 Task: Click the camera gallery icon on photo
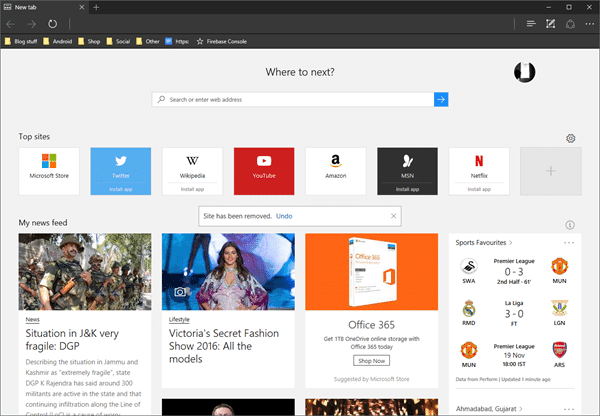pyautogui.click(x=180, y=292)
